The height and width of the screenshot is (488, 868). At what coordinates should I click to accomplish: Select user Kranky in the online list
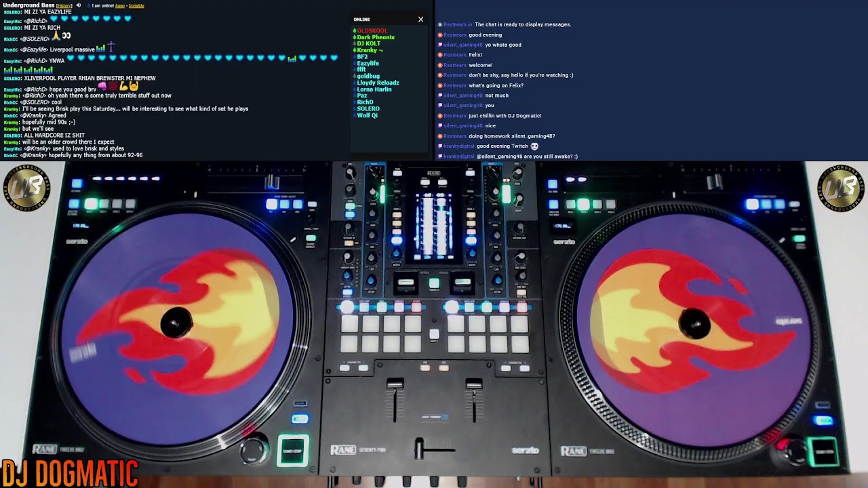point(370,50)
